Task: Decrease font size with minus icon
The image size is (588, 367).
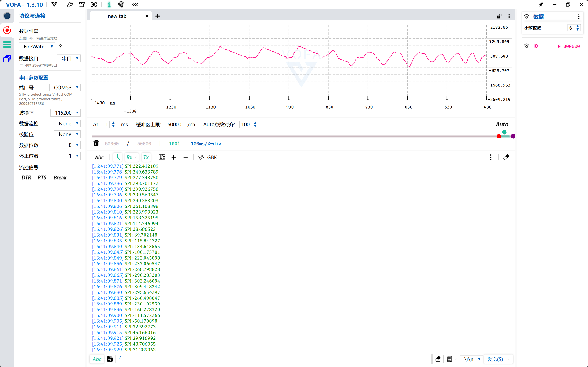Action: (x=186, y=157)
